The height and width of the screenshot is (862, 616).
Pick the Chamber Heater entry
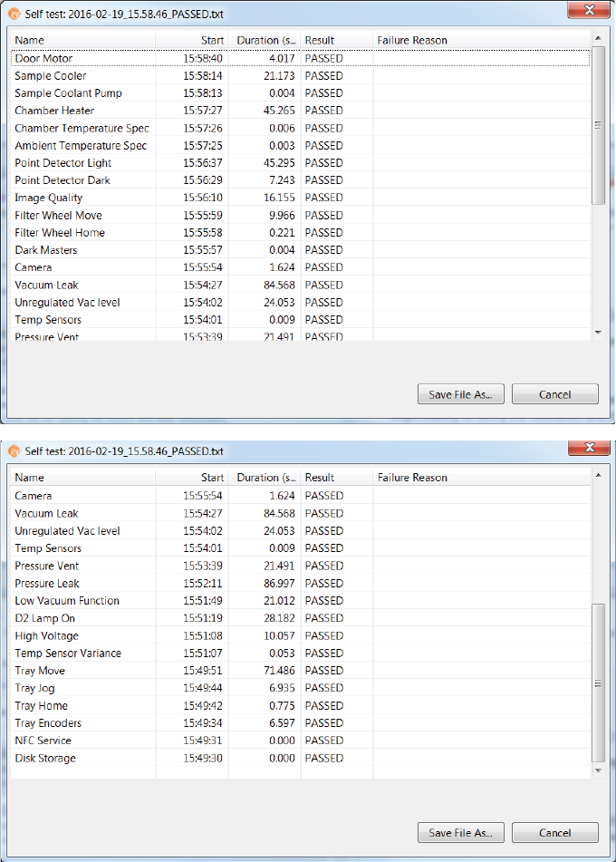(300, 111)
